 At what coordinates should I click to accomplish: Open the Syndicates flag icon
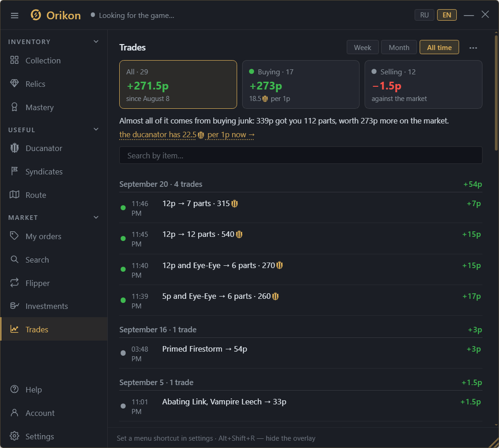[x=14, y=171]
